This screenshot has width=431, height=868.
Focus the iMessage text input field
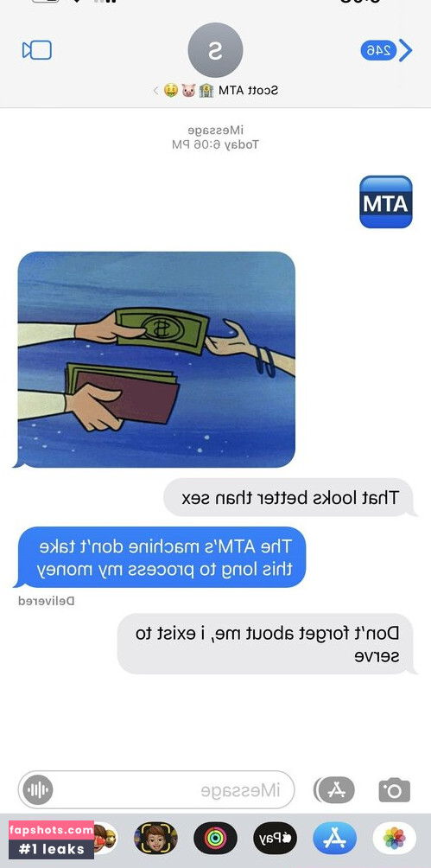tap(156, 790)
